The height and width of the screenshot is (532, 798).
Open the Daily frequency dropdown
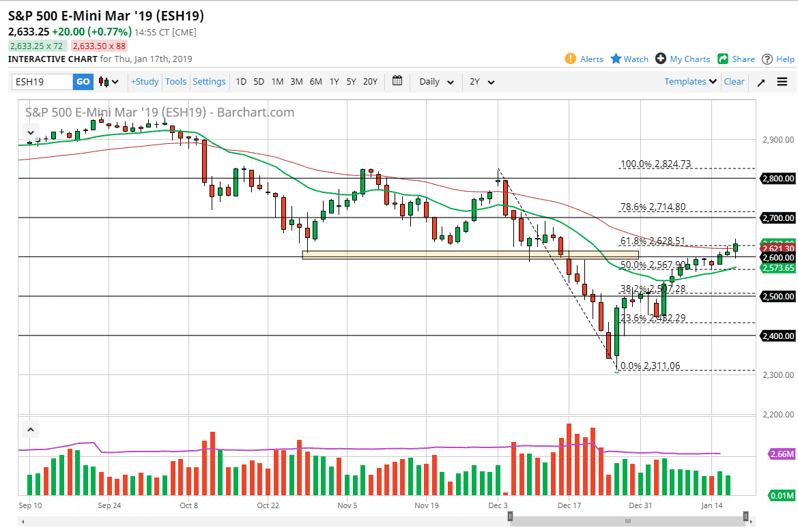[435, 81]
